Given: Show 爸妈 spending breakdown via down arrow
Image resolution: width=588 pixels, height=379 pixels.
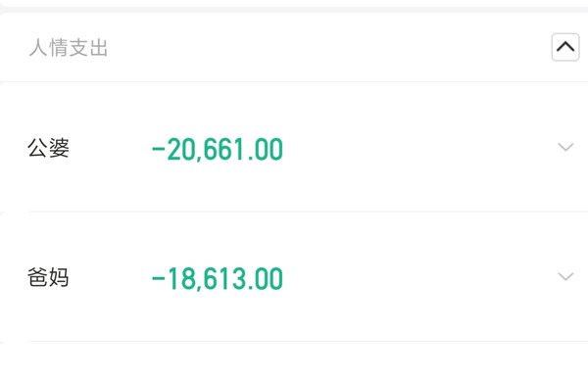Looking at the screenshot, I should [x=565, y=276].
